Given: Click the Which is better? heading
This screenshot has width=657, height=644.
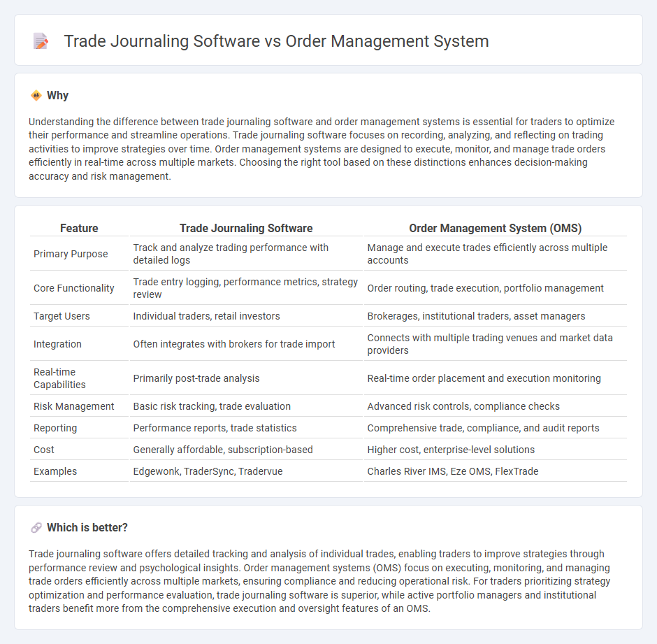Looking at the screenshot, I should coord(87,527).
